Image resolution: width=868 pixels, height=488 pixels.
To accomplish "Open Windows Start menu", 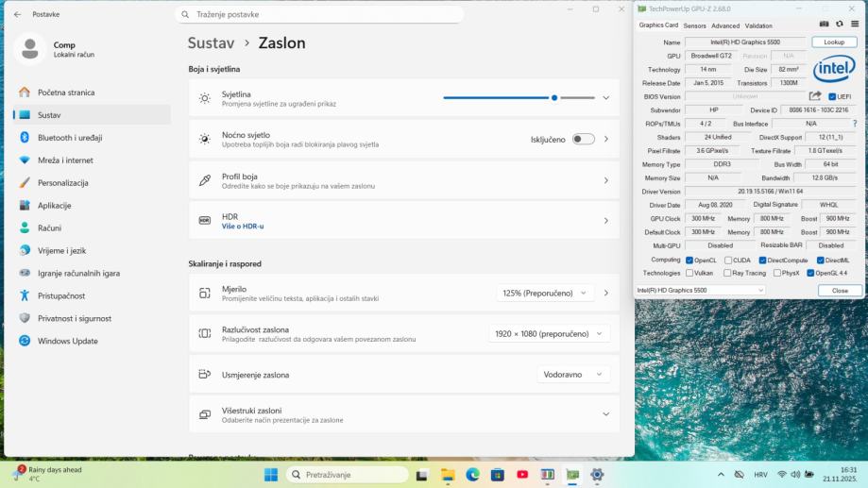I will point(271,475).
